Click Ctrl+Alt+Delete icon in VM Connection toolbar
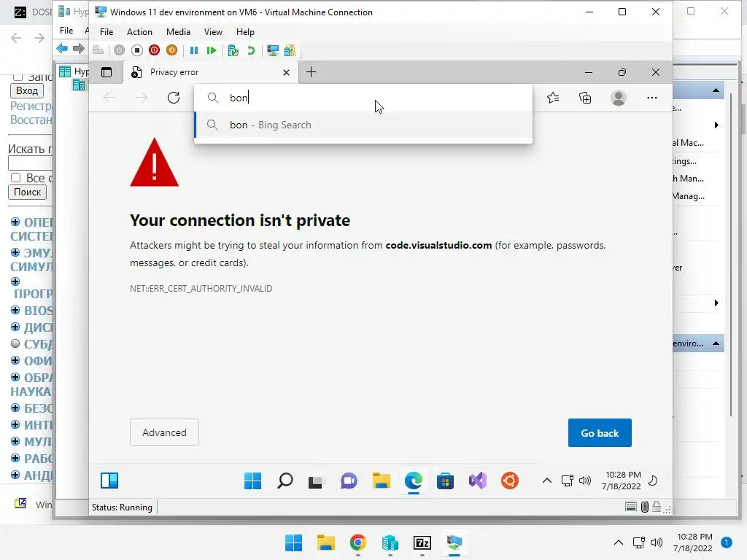747x560 pixels. click(98, 50)
